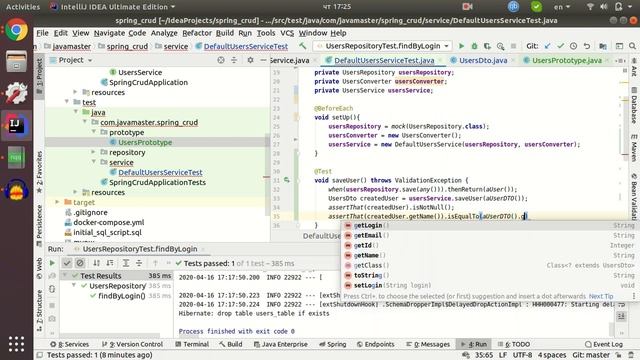Collapse the test folder in tree
This screenshot has height=360, width=640.
pyautogui.click(x=67, y=102)
